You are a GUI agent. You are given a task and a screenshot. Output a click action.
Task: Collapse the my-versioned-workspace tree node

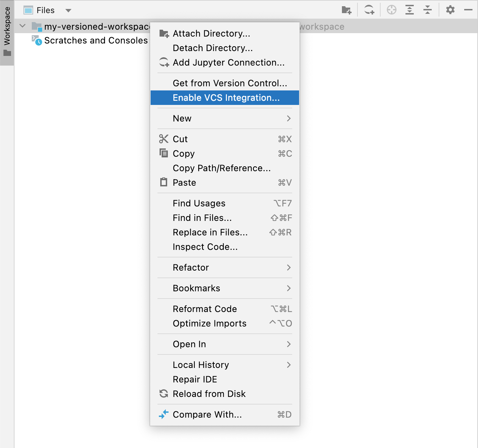[22, 26]
